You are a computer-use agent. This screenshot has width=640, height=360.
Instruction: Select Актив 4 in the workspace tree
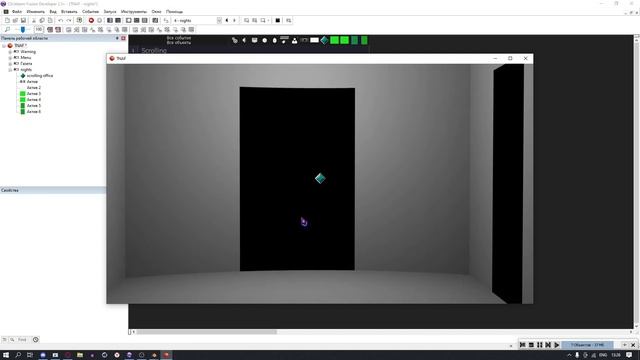(x=33, y=100)
